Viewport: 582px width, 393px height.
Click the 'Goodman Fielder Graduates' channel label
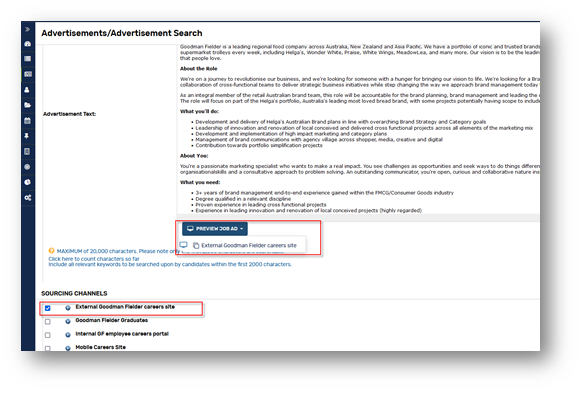click(112, 320)
